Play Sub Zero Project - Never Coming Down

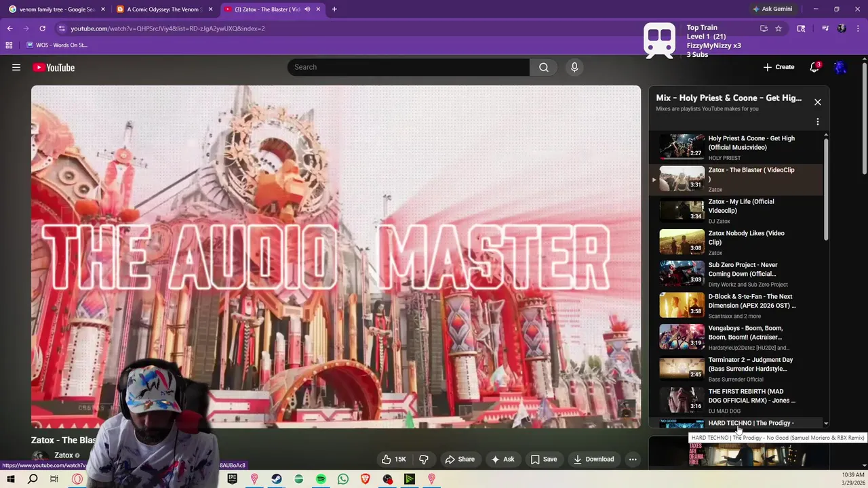point(736,274)
